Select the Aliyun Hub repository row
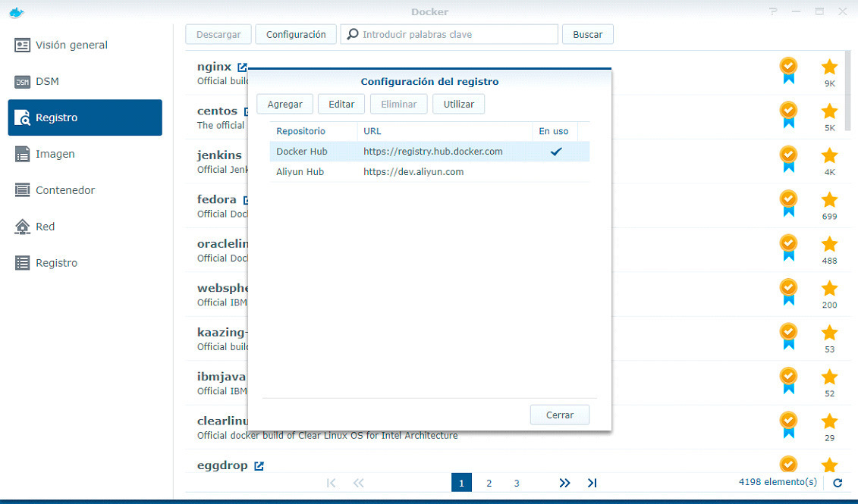Viewport: 858px width, 504px height. [429, 171]
